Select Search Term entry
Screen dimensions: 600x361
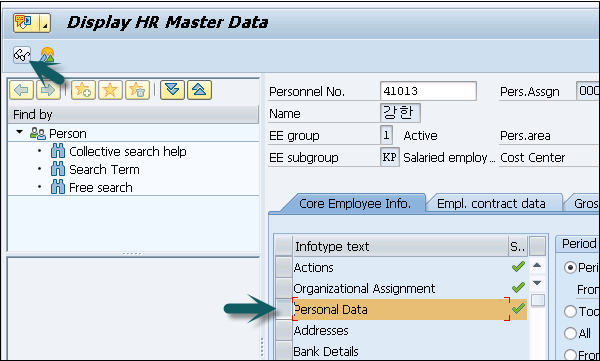(104, 170)
